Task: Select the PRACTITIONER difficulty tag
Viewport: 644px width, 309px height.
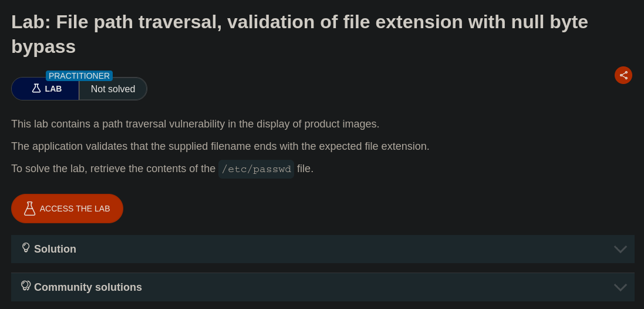Action: [79, 76]
